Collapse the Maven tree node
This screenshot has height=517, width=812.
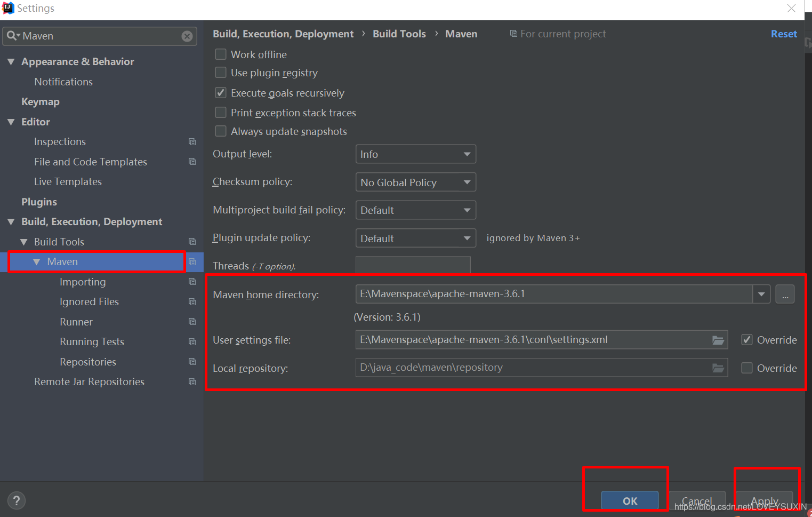point(36,262)
